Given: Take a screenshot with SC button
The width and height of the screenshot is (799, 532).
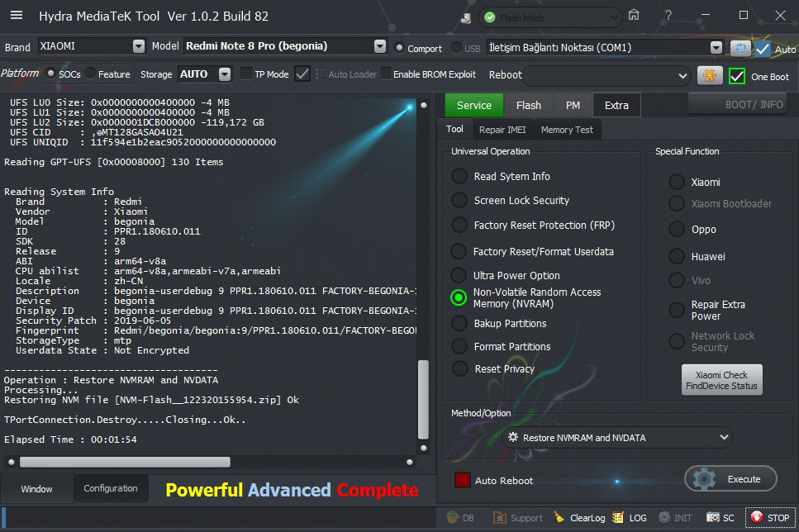Looking at the screenshot, I should click(721, 518).
